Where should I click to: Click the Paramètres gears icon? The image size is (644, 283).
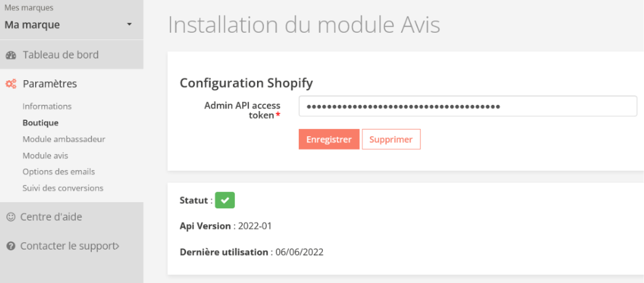(10, 84)
